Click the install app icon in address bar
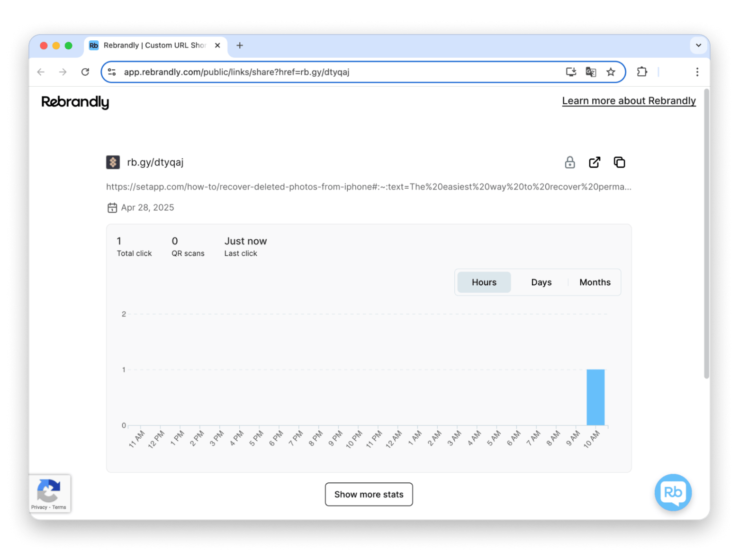 click(x=571, y=72)
